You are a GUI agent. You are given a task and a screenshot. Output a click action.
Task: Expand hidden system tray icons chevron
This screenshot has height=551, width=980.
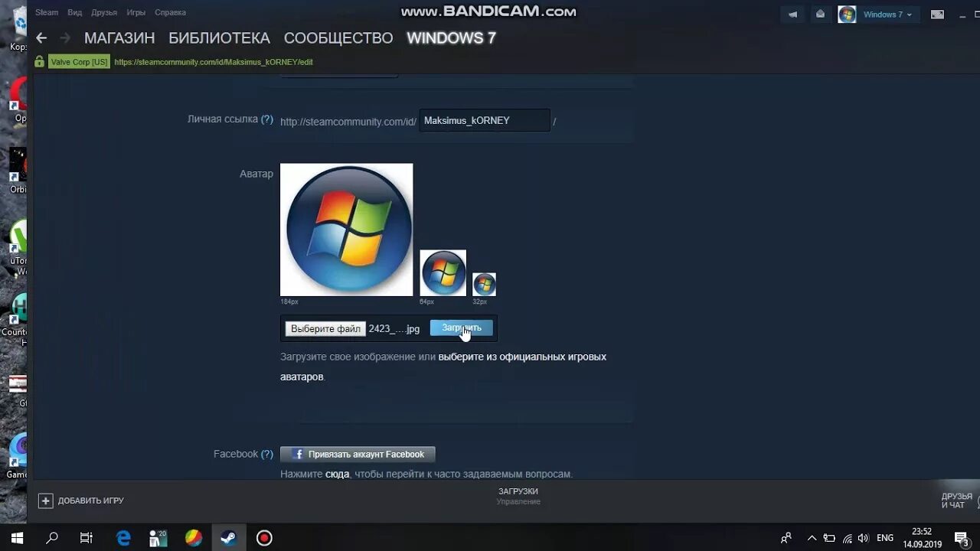[812, 538]
